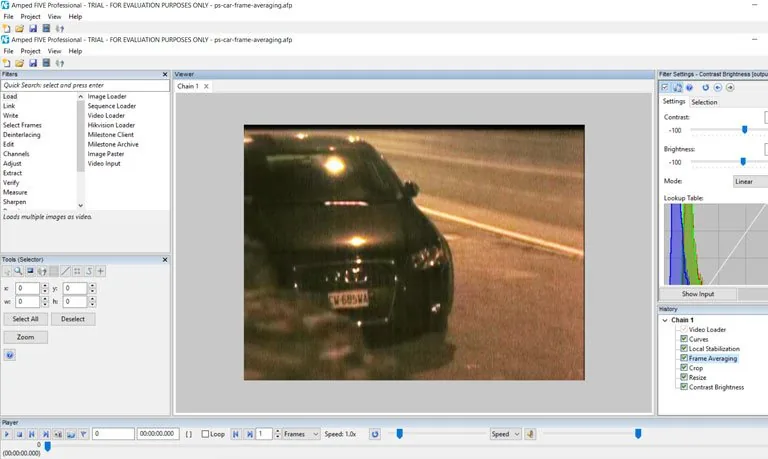Toggle the Crop filter checkbox
Image resolution: width=768 pixels, height=459 pixels.
[684, 367]
